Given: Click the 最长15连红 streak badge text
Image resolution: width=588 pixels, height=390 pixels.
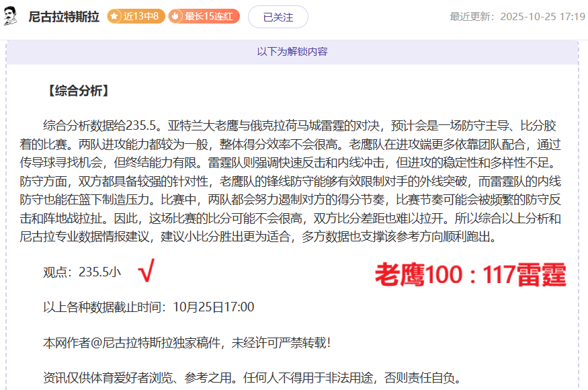Looking at the screenshot, I should (209, 16).
